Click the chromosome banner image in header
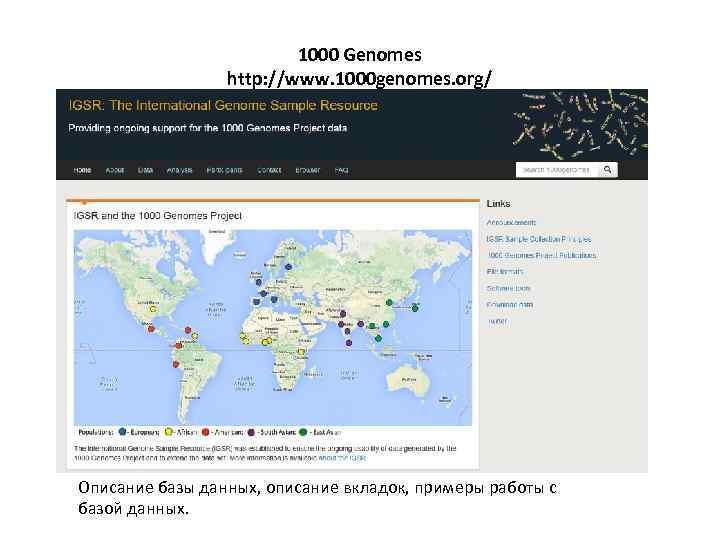This screenshot has width=720, height=540. coord(580,124)
